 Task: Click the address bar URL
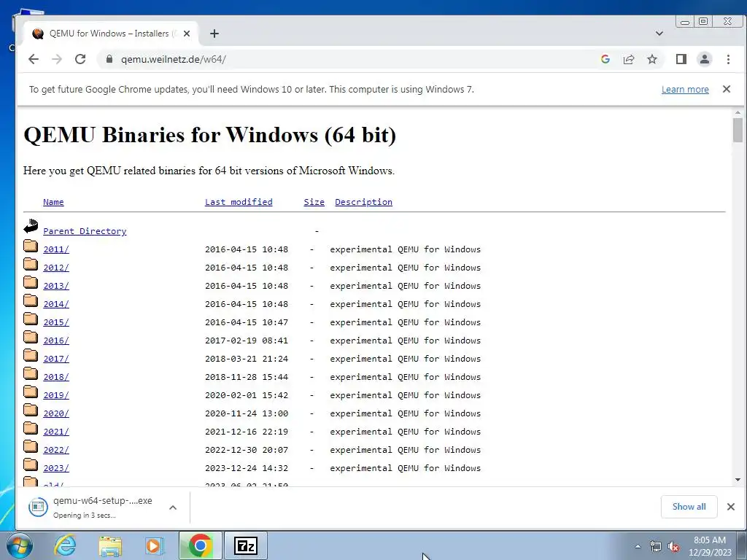(x=174, y=59)
